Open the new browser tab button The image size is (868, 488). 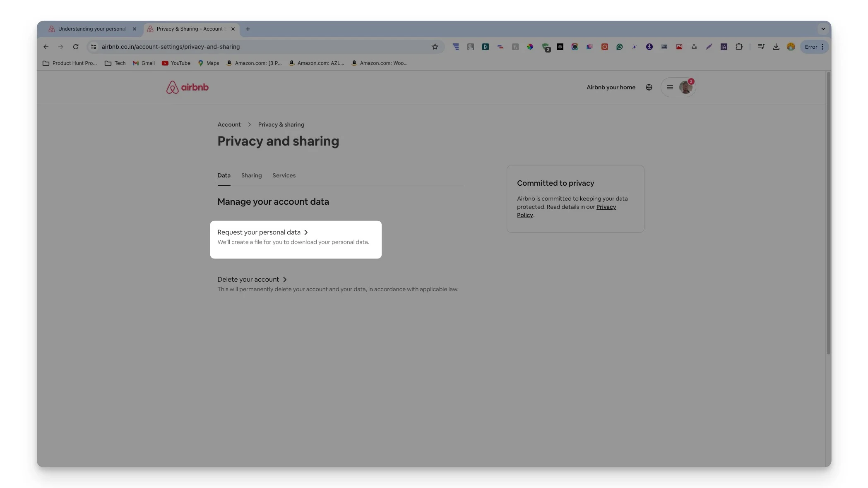pos(246,29)
